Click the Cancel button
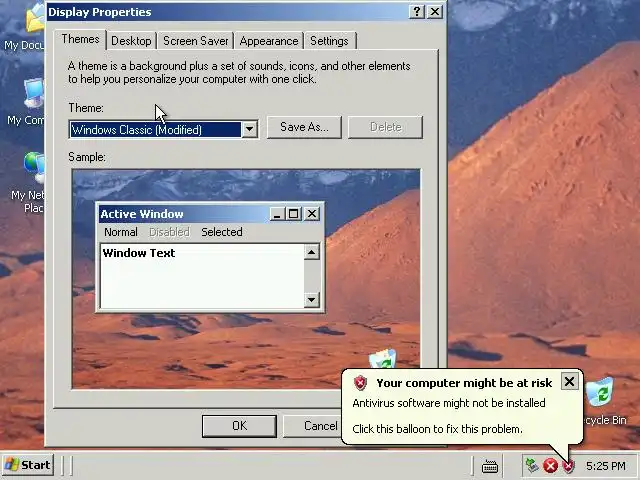 point(312,426)
